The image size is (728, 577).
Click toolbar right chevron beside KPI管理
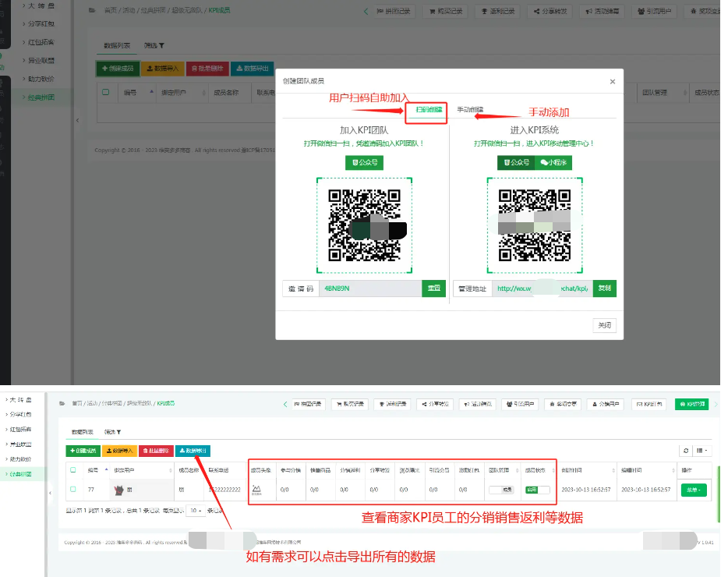[716, 404]
